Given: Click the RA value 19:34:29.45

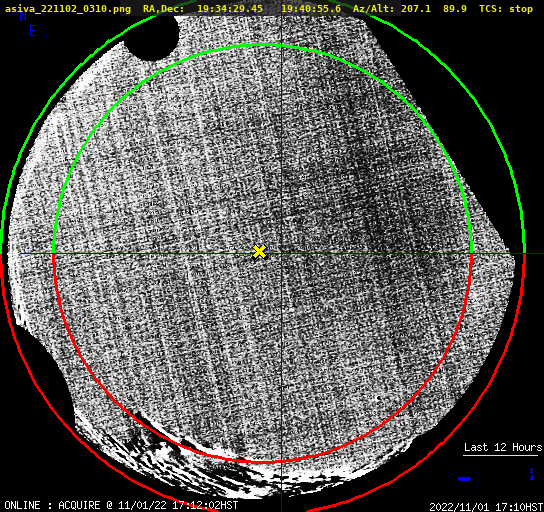Looking at the screenshot, I should 230,9.
